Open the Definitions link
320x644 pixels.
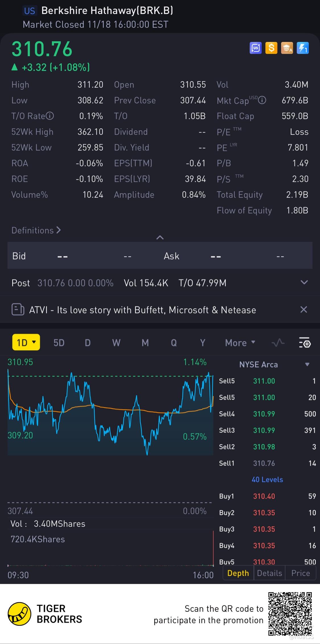point(36,230)
